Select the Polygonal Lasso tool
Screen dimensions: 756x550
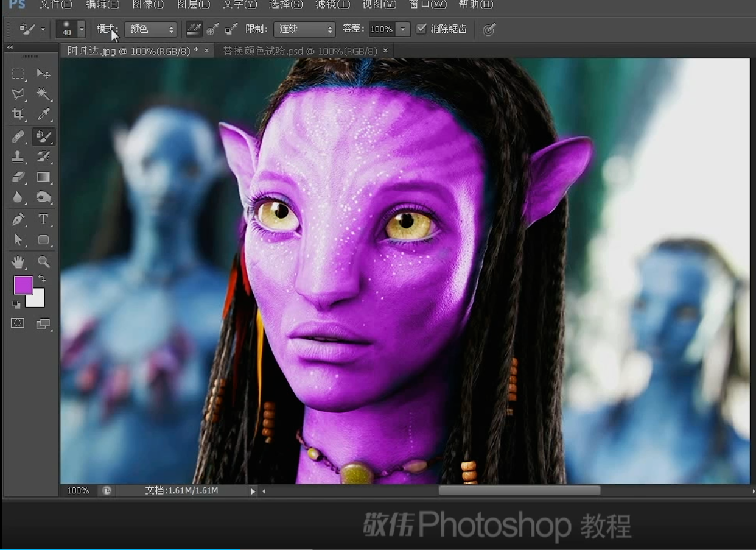tap(18, 94)
